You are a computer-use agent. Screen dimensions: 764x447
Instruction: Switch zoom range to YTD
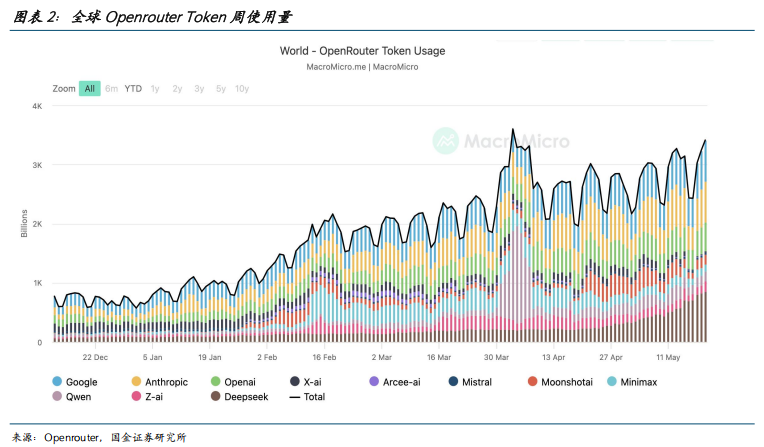click(133, 88)
